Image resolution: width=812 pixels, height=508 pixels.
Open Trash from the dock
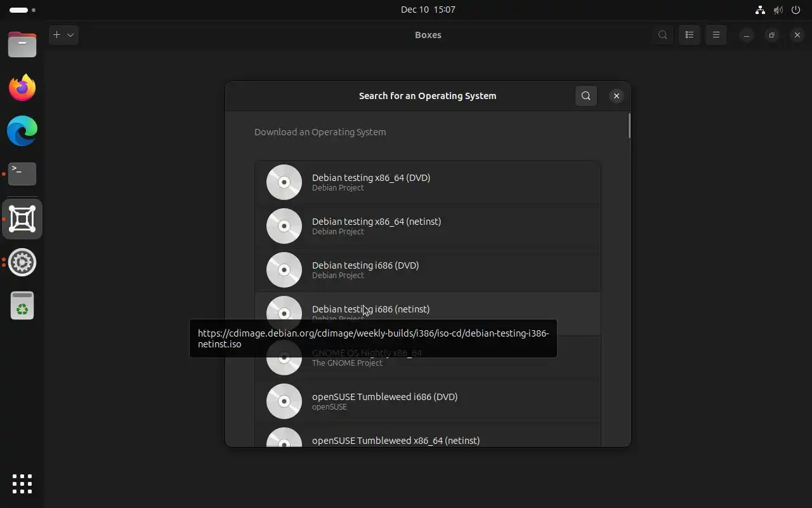point(22,305)
